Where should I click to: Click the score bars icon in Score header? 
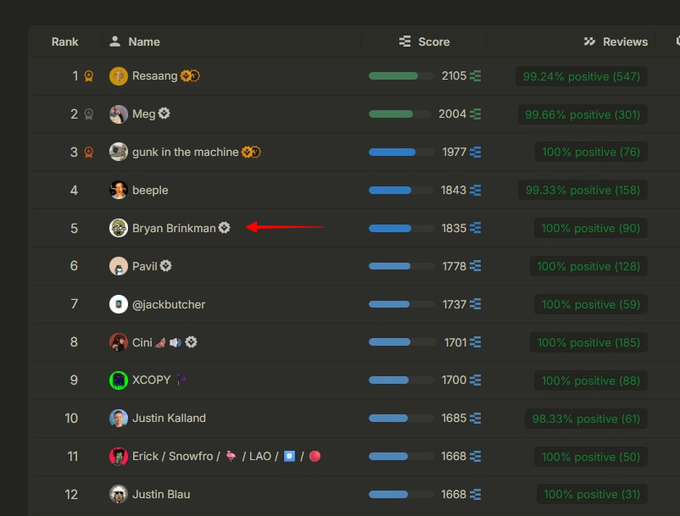(405, 42)
